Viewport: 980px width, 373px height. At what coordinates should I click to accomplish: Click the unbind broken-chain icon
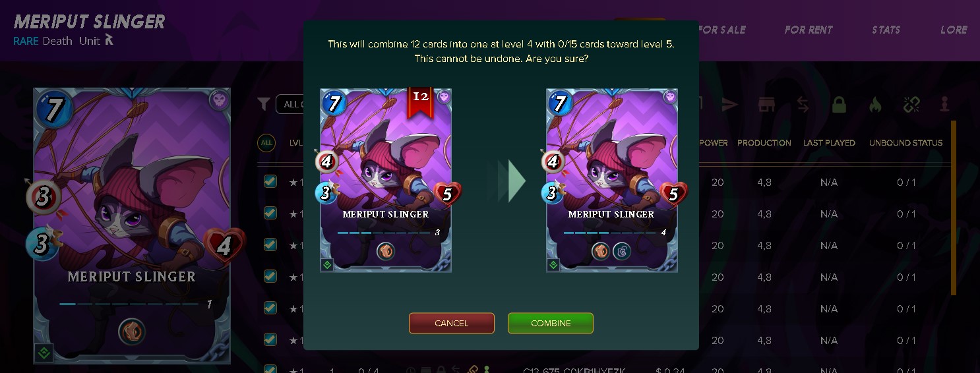(x=911, y=104)
